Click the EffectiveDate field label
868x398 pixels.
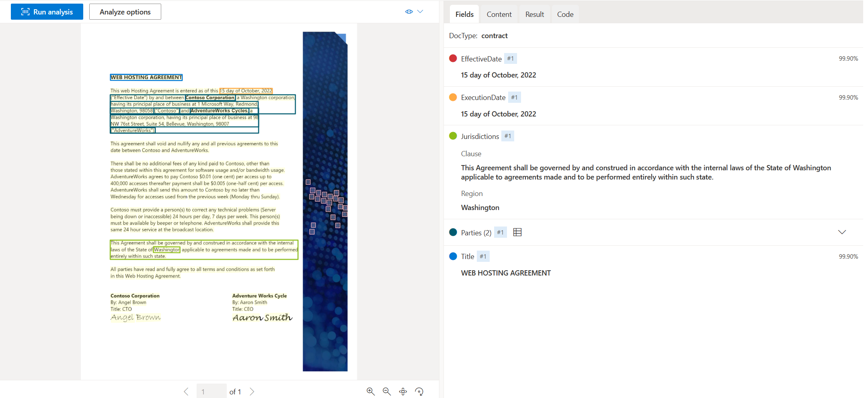point(481,59)
